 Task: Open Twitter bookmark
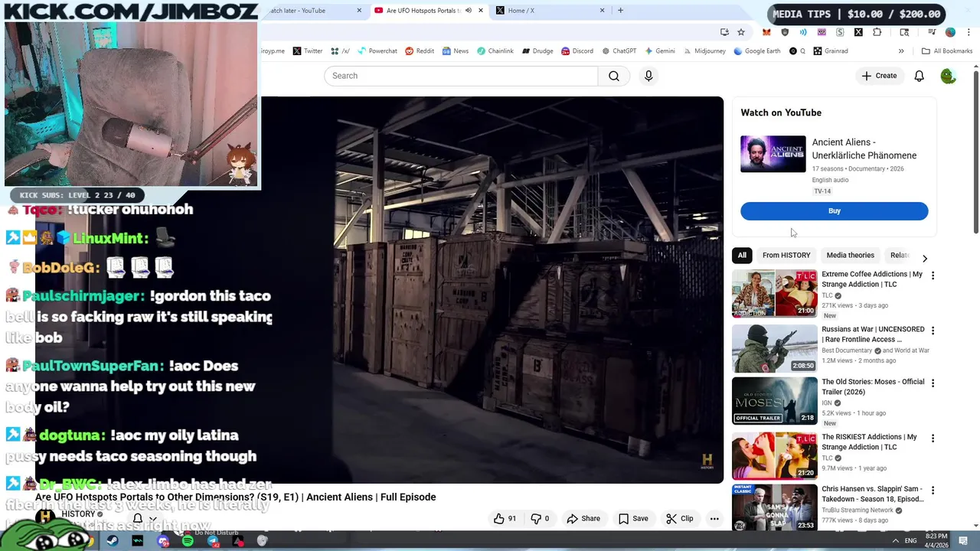(307, 51)
